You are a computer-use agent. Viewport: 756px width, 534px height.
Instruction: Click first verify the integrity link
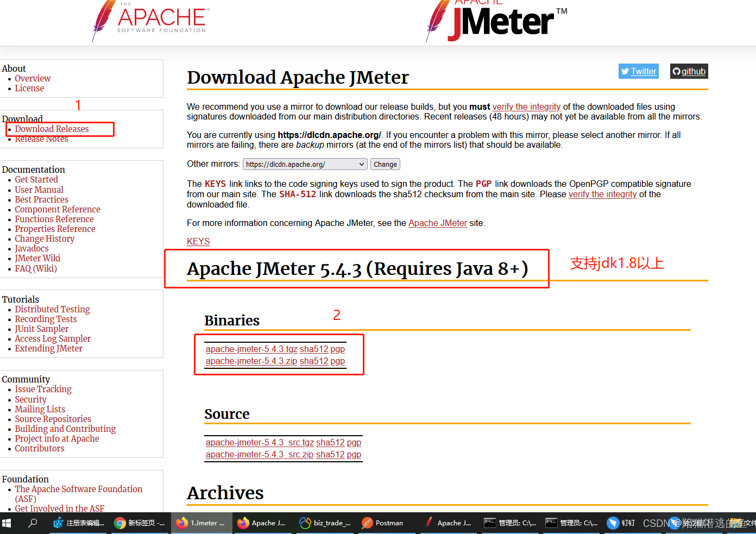coord(526,106)
